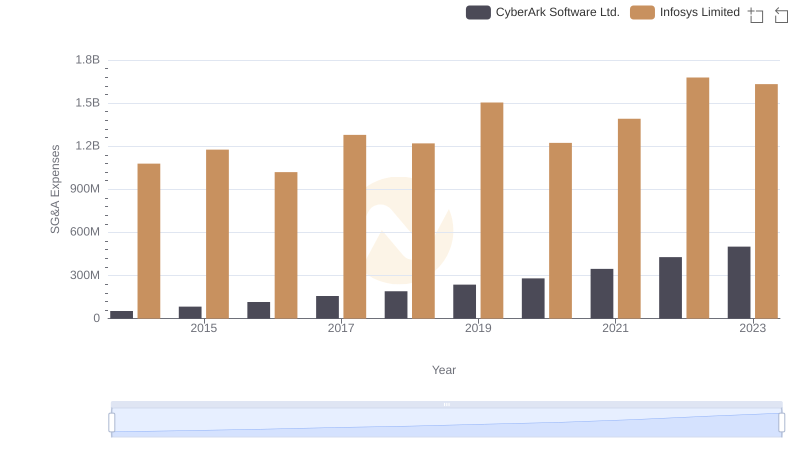Click the 2015 x-axis label
This screenshot has height=461, width=800.
[204, 328]
